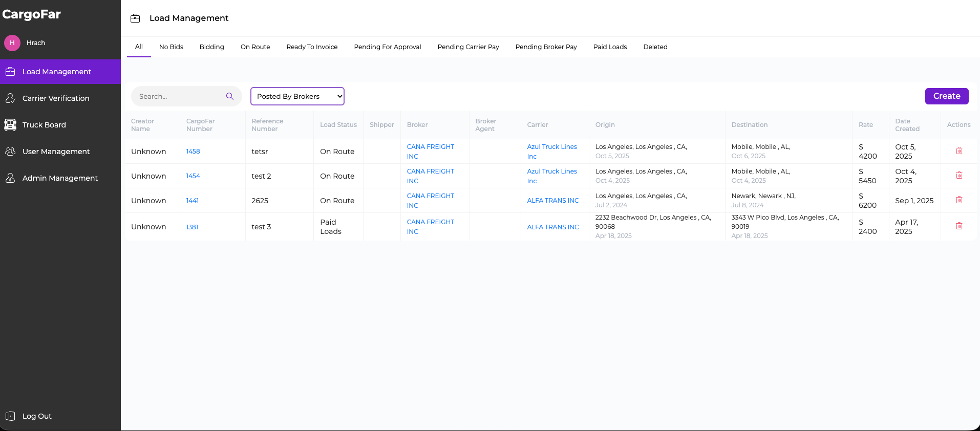Focus the Search input field
Image resolution: width=980 pixels, height=431 pixels.
pos(179,96)
